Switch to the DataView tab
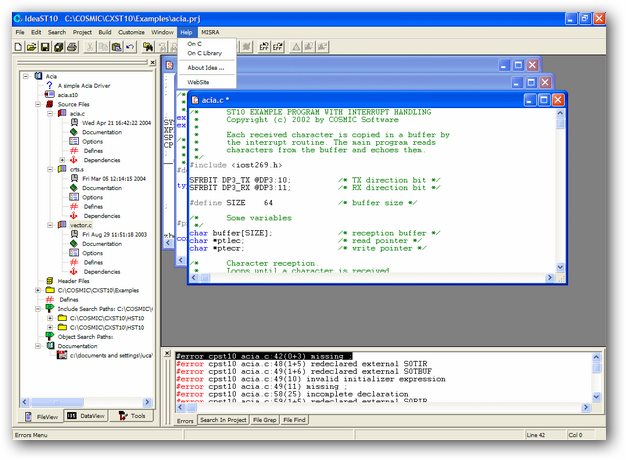This screenshot has height=460, width=626. tap(86, 416)
